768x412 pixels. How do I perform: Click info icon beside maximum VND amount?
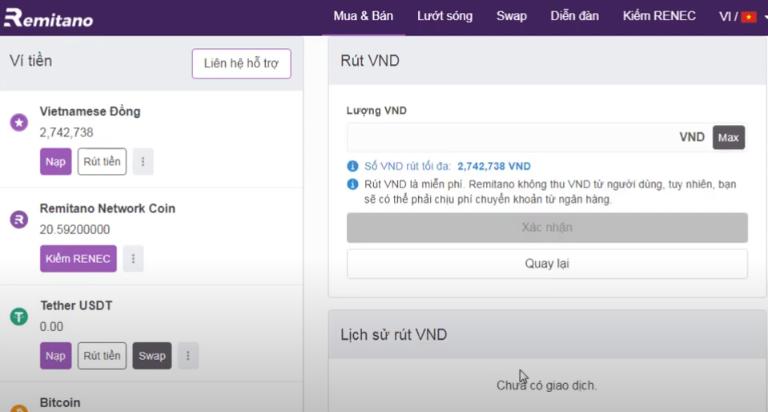click(352, 166)
